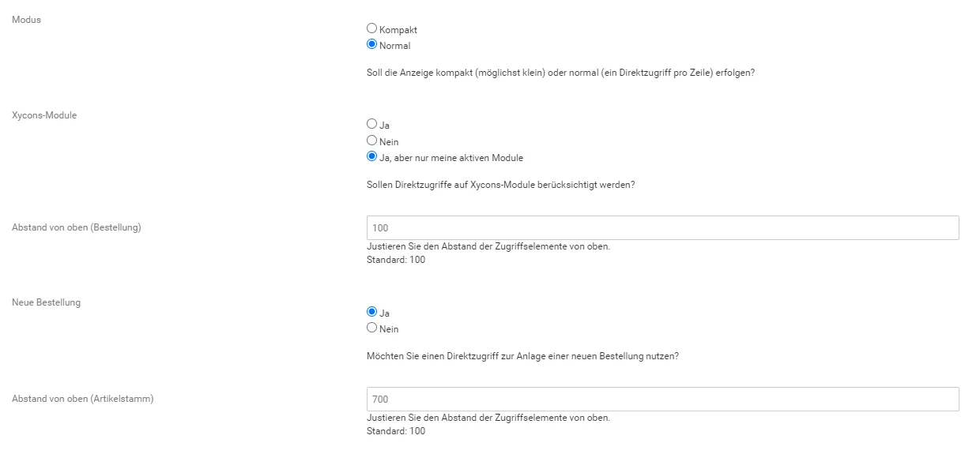The height and width of the screenshot is (454, 980).
Task: Select 'Ja, aber nur meine aktiven Module'
Action: (372, 156)
